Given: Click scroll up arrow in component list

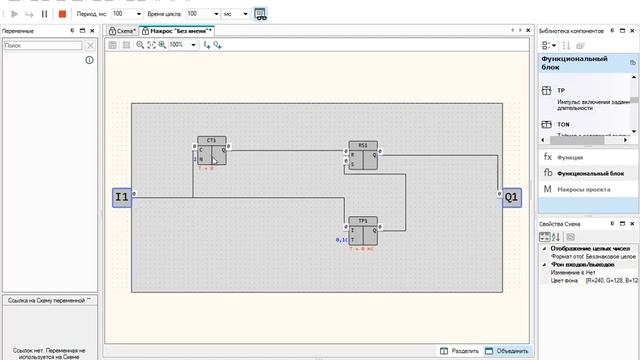Looking at the screenshot, I should click(x=634, y=78).
